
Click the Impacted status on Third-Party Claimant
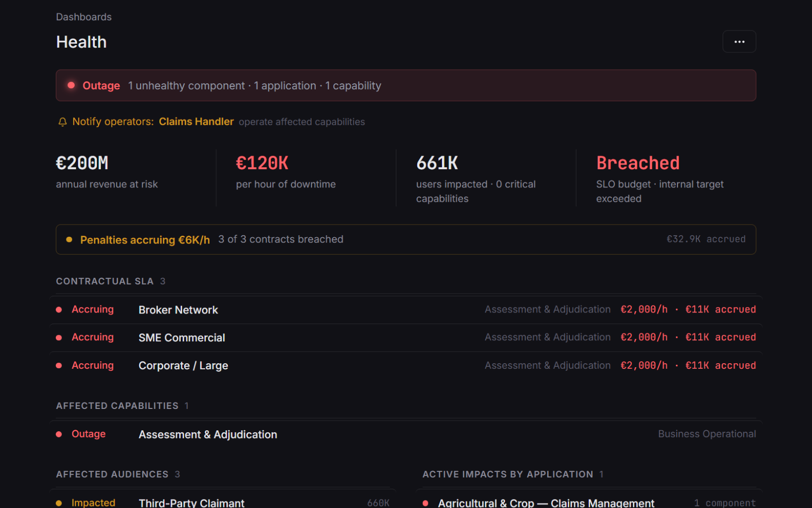93,502
